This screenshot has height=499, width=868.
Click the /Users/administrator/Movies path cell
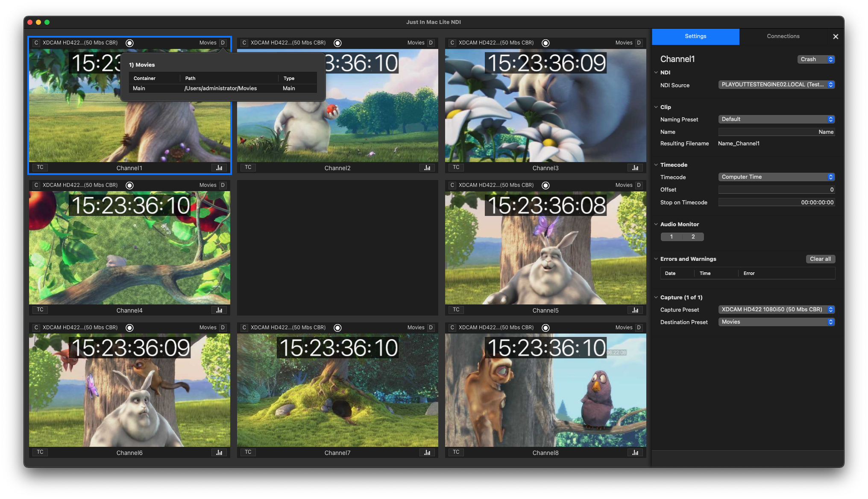pos(220,89)
